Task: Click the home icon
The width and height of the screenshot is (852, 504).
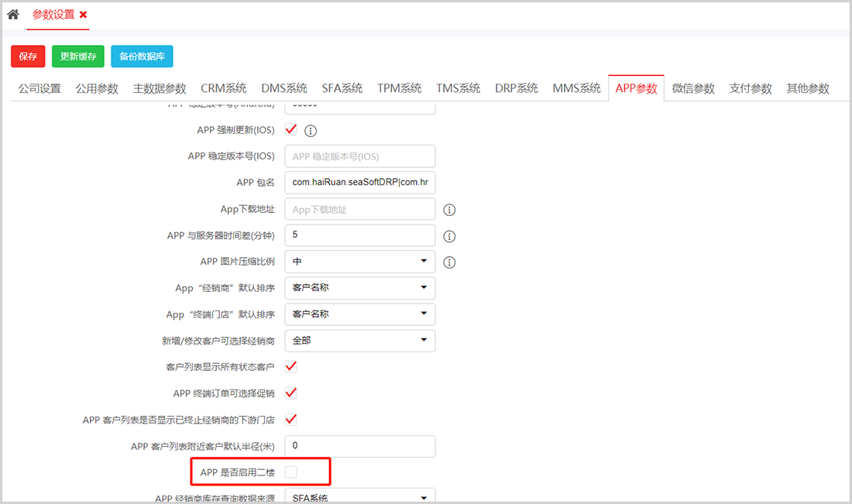Action: click(x=13, y=14)
